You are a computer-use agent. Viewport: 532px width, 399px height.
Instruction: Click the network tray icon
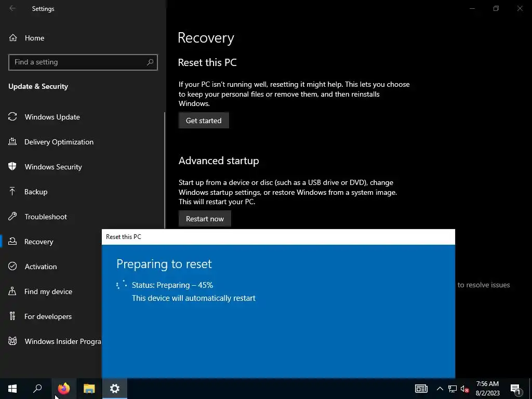pyautogui.click(x=453, y=389)
